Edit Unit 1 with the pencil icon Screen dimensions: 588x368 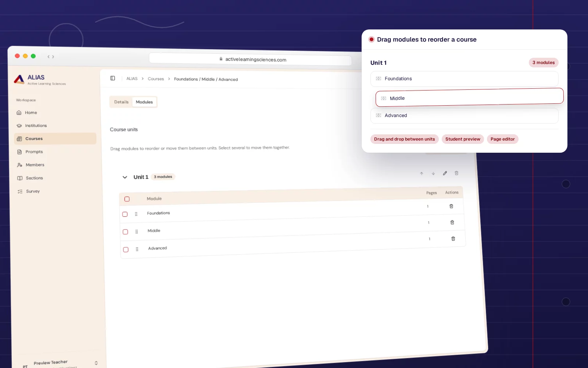[445, 173]
